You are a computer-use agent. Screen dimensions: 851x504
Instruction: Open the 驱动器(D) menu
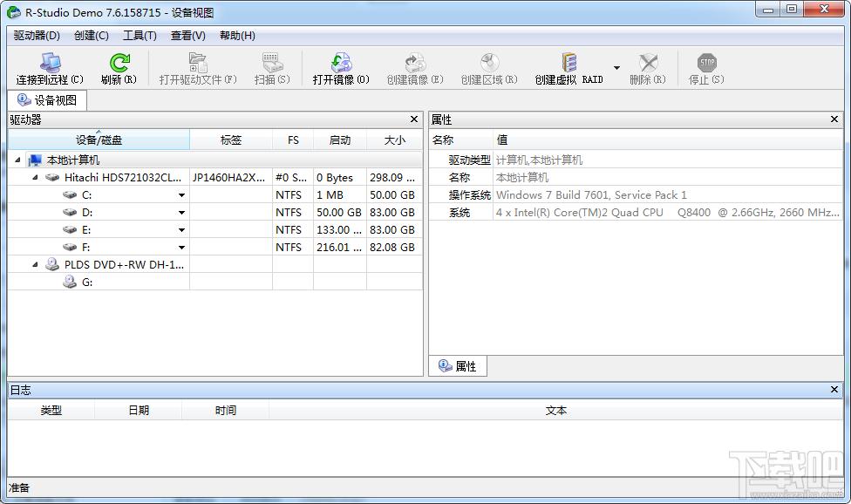(37, 36)
